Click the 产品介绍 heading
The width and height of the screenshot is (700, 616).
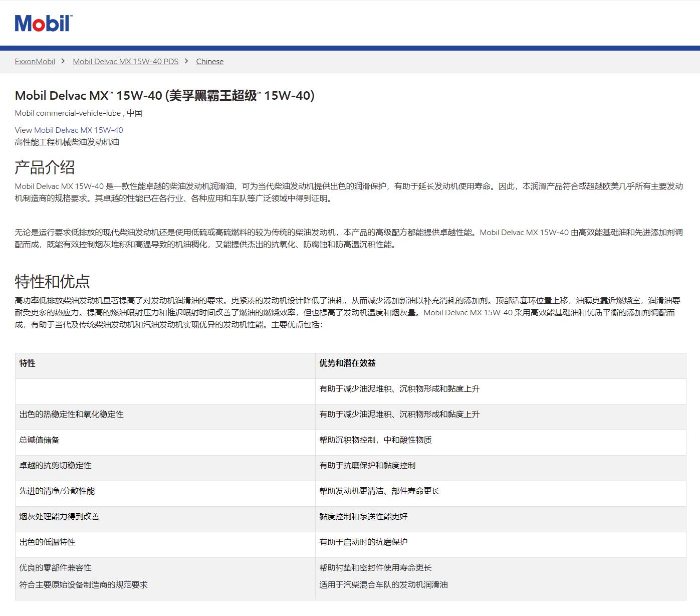coord(45,167)
